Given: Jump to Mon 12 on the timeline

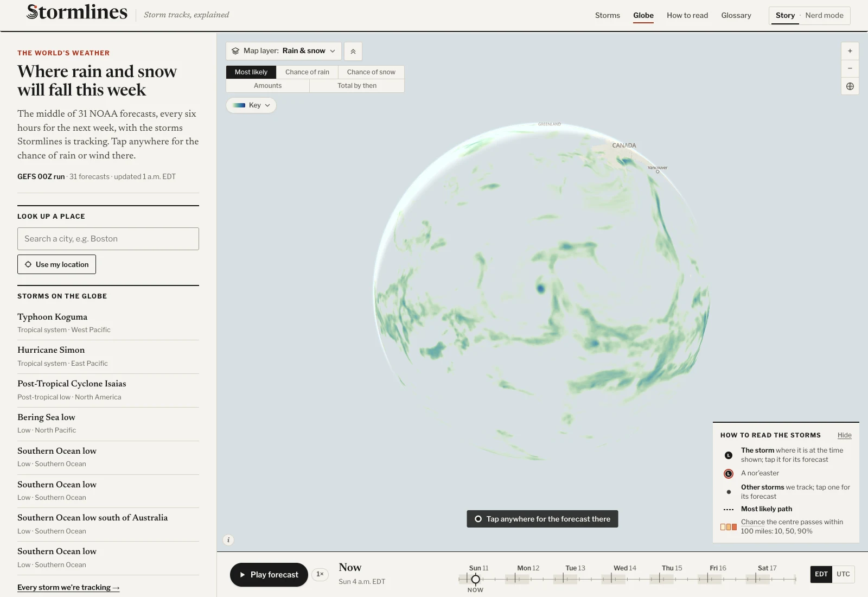Looking at the screenshot, I should (x=528, y=568).
